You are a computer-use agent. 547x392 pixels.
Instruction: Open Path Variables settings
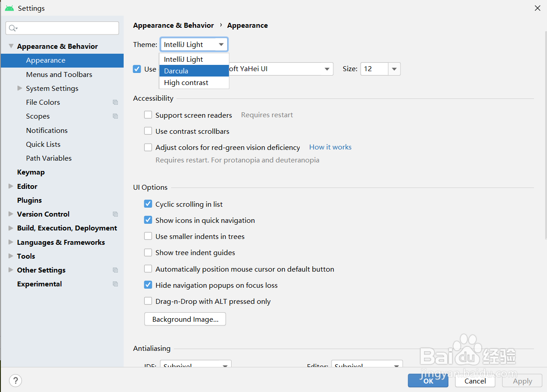49,158
